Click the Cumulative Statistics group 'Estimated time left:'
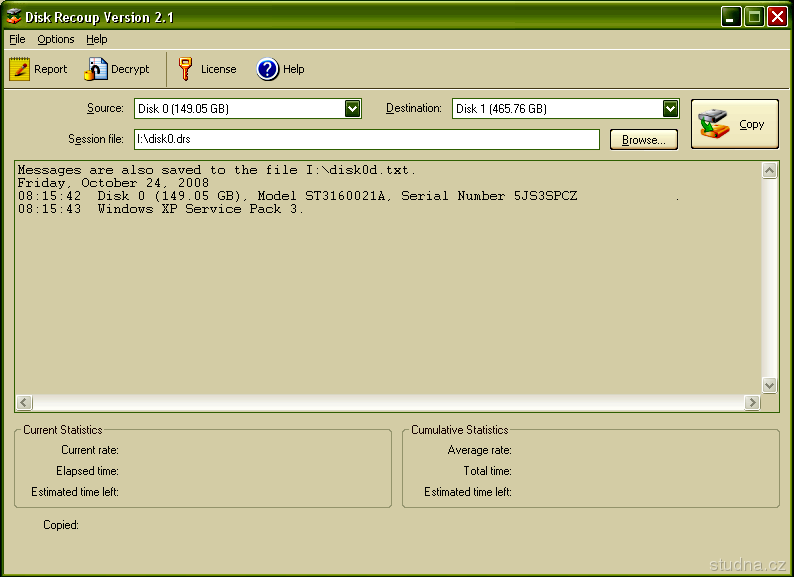Image resolution: width=794 pixels, height=577 pixels. click(468, 492)
